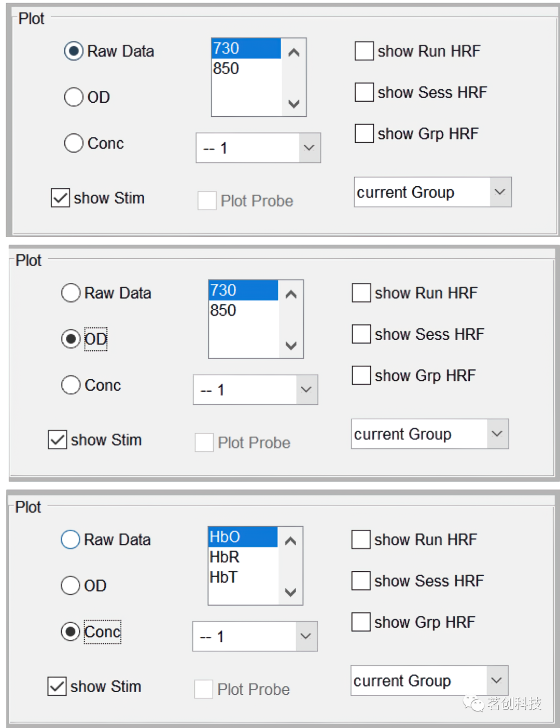
Task: Click the up arrow of the HbO/HbR/HbT list
Action: click(x=290, y=541)
